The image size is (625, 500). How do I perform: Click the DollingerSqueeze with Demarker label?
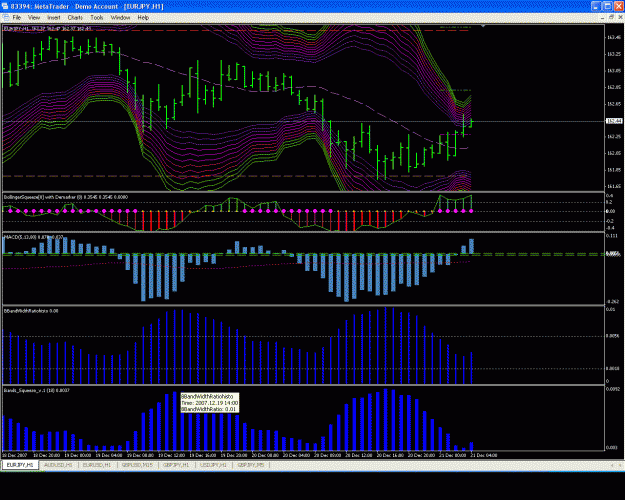click(x=66, y=197)
